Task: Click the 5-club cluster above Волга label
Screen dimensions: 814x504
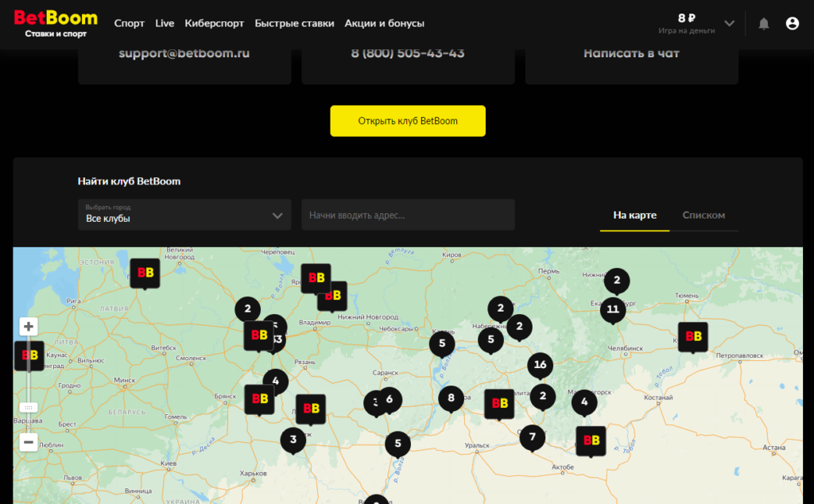Action: pos(397,444)
